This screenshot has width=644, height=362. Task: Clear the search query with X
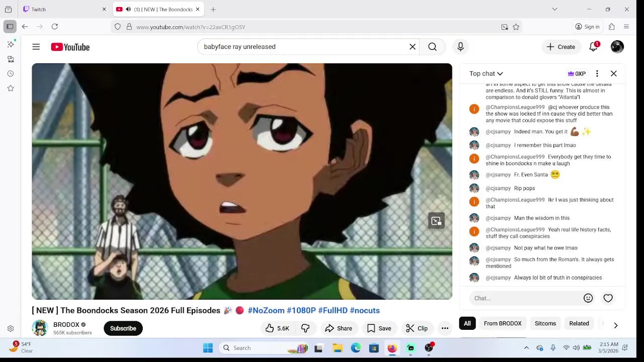(x=413, y=47)
